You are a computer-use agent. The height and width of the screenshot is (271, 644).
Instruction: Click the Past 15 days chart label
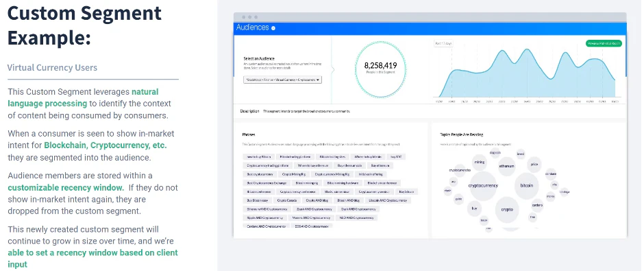[x=443, y=43]
